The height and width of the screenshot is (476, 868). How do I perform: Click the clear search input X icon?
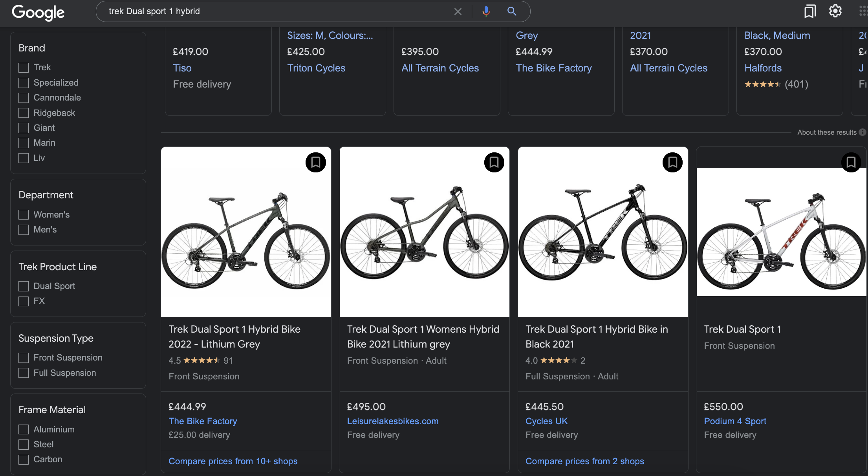tap(458, 11)
